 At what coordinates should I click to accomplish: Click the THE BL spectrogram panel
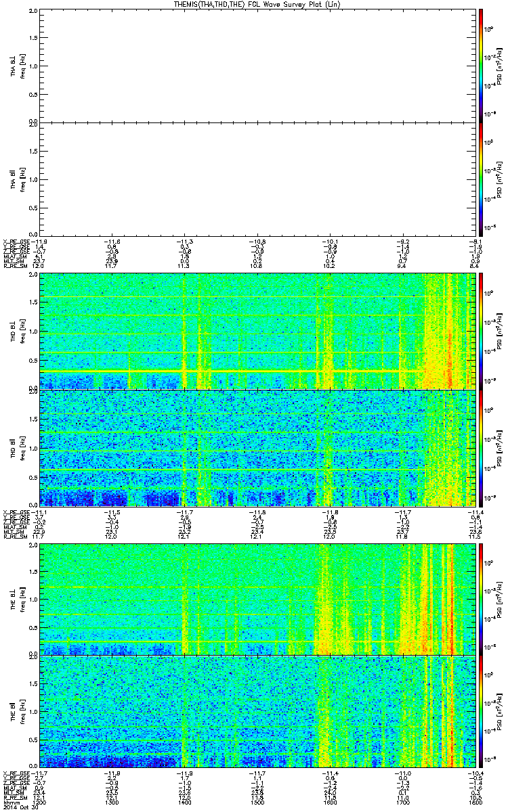click(257, 598)
